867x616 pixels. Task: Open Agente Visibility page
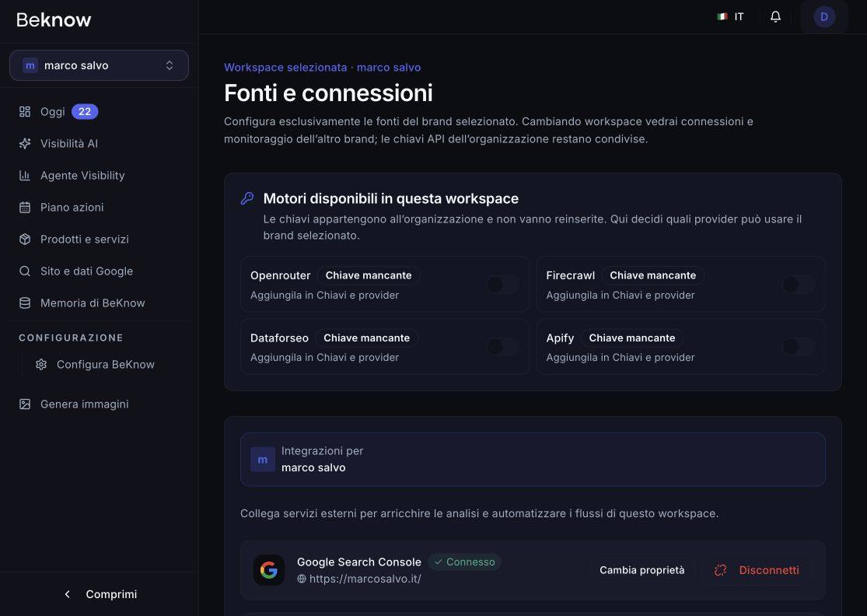pos(99,176)
